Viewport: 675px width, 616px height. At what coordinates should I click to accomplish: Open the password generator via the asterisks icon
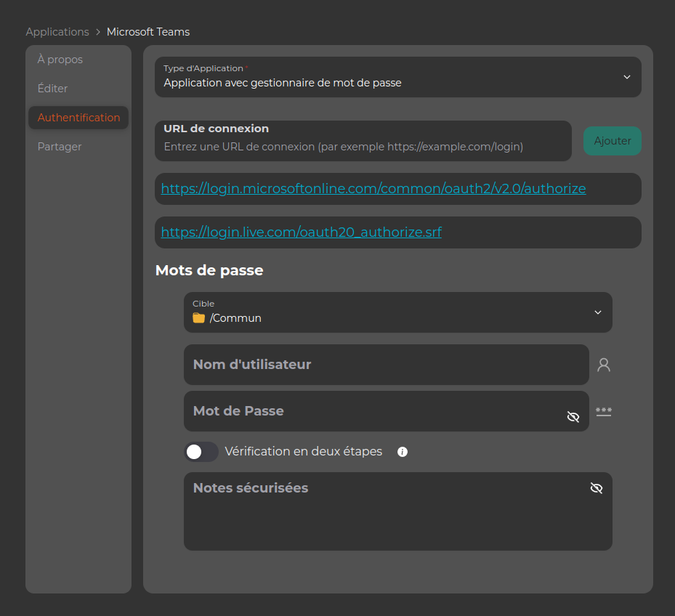pos(603,410)
